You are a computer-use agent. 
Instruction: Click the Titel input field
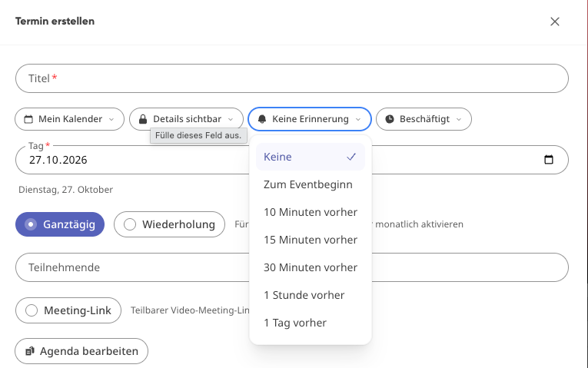coord(292,78)
